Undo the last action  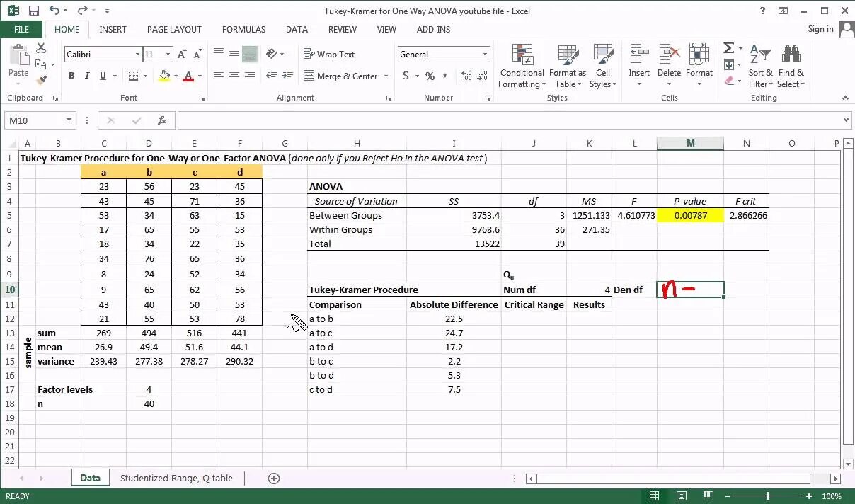click(55, 11)
